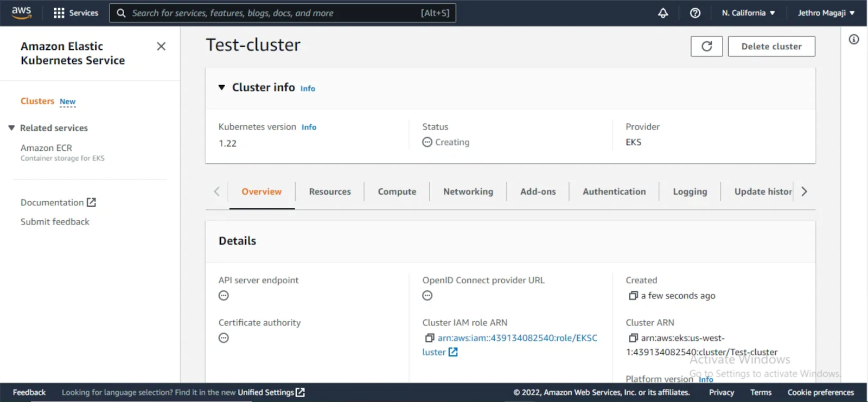Click the Details section heading
The width and height of the screenshot is (868, 402).
237,241
